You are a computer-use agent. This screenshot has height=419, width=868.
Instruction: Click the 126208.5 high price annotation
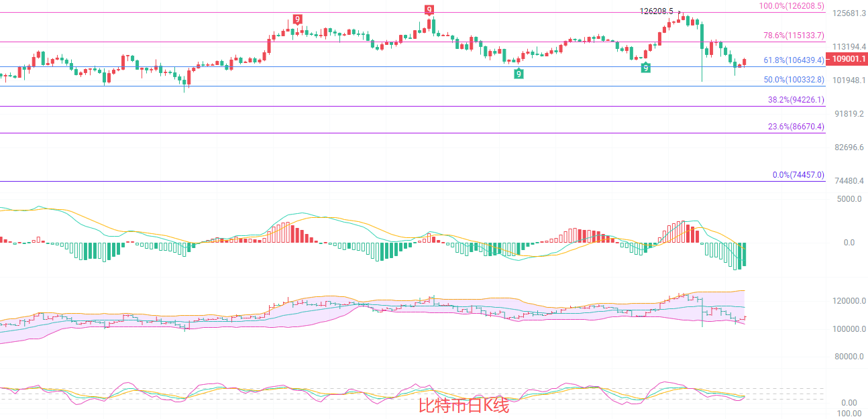coord(656,11)
